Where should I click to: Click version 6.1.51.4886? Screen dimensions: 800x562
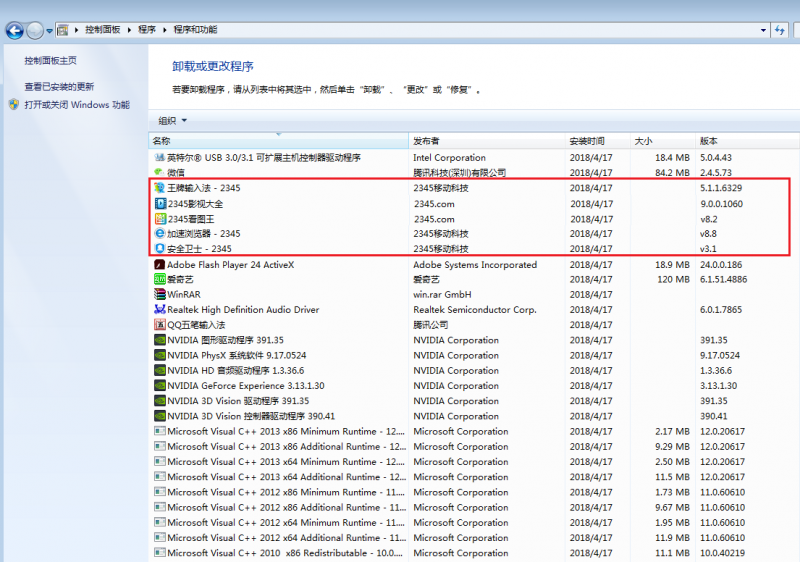tap(723, 279)
